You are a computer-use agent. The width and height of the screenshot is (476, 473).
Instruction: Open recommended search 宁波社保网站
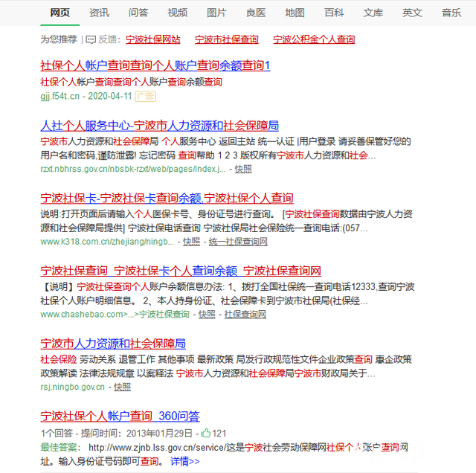click(x=153, y=39)
